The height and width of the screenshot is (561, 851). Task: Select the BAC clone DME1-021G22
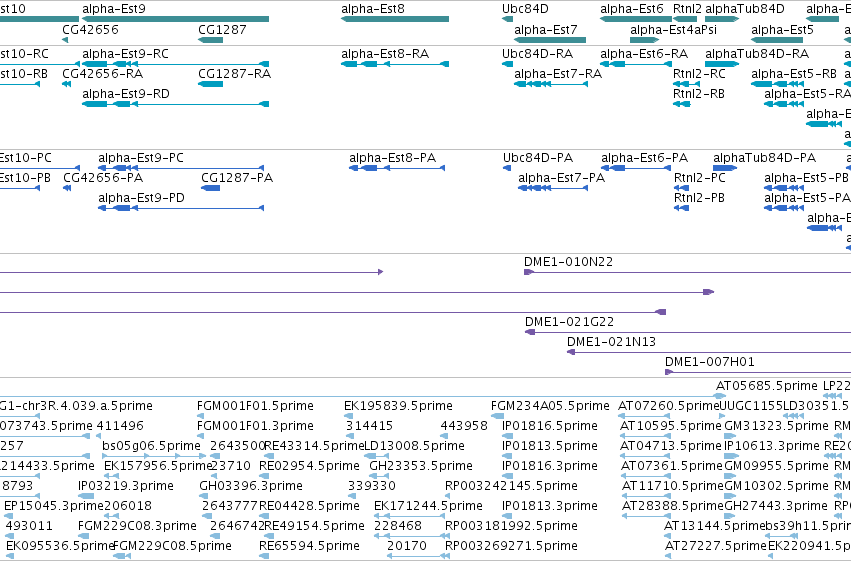pos(569,322)
